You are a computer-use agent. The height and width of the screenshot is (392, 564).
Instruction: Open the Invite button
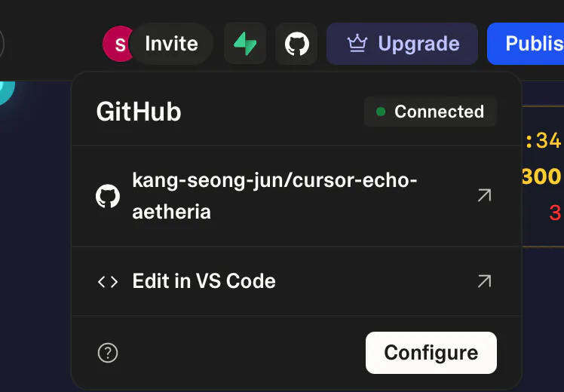[x=171, y=44]
